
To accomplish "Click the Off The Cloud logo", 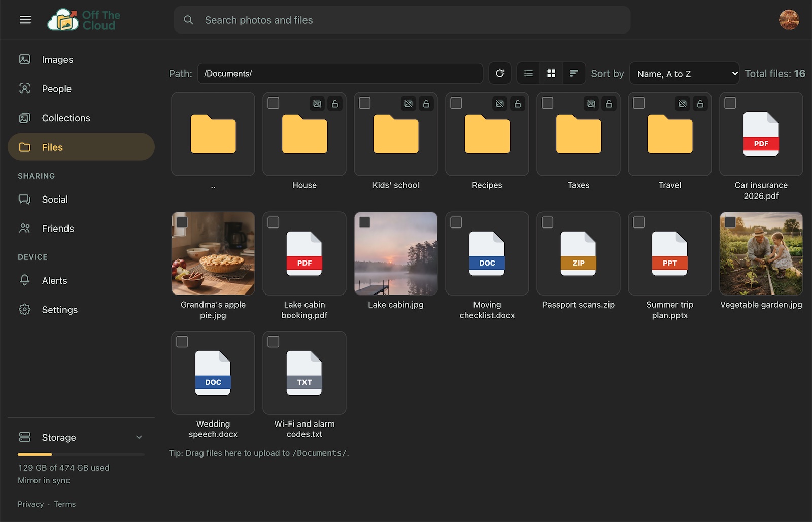I will coord(84,20).
